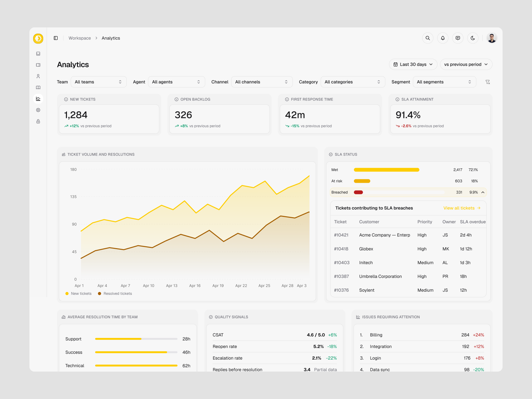Select the analytics chart icon in sidebar
This screenshot has height=399, width=532.
(38, 99)
